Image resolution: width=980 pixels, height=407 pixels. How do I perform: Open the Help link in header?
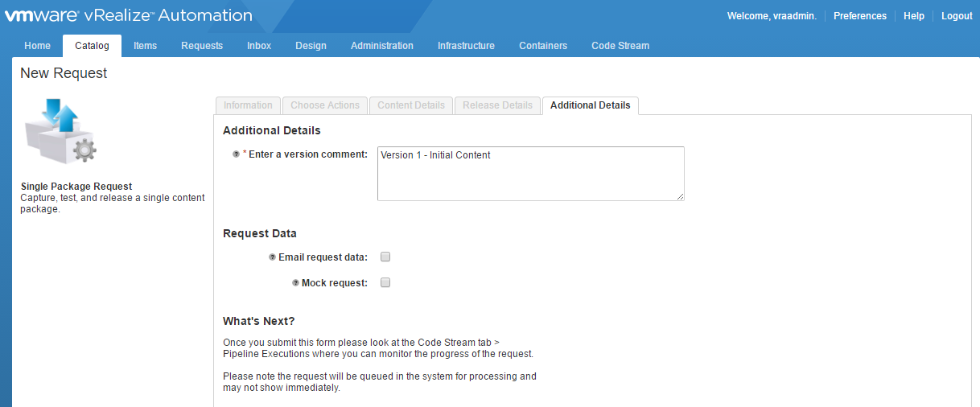(913, 16)
